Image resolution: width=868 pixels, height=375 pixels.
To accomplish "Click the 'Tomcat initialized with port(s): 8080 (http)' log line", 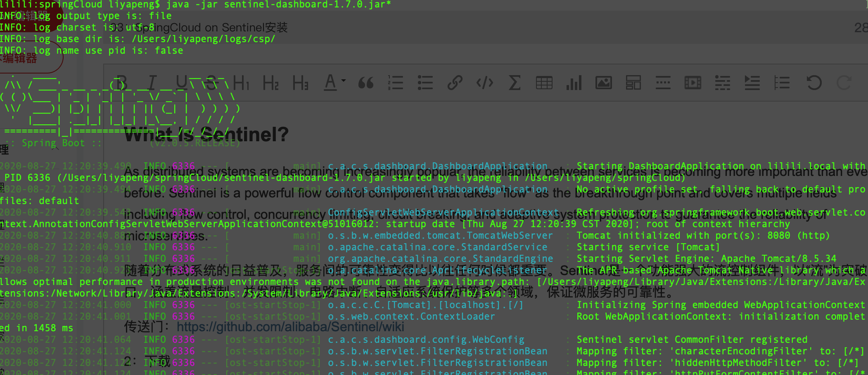I will (703, 235).
